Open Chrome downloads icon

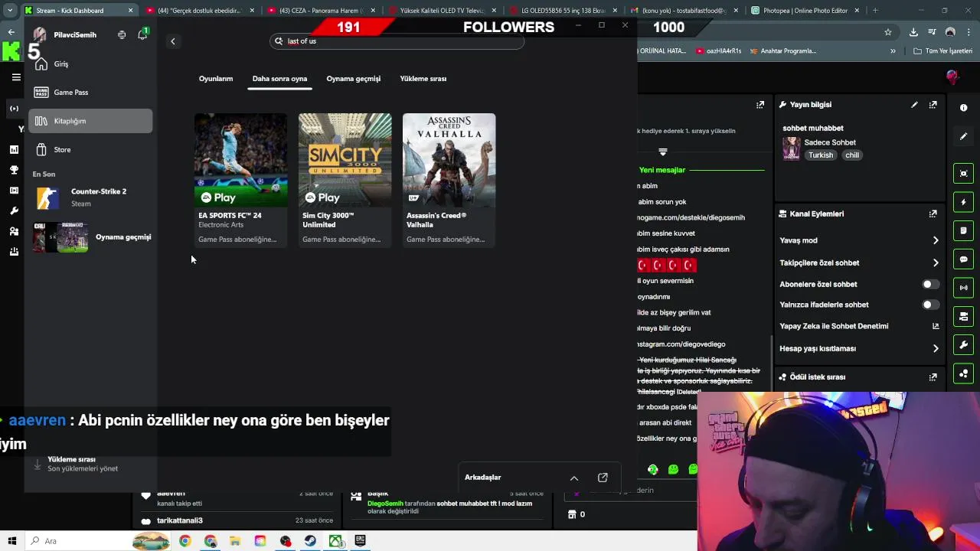pos(913,32)
